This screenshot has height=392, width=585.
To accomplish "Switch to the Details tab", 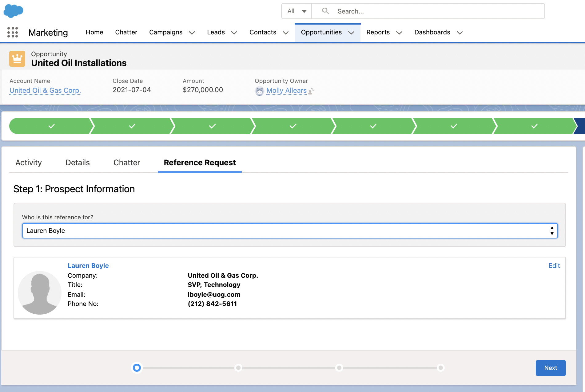I will pos(78,163).
